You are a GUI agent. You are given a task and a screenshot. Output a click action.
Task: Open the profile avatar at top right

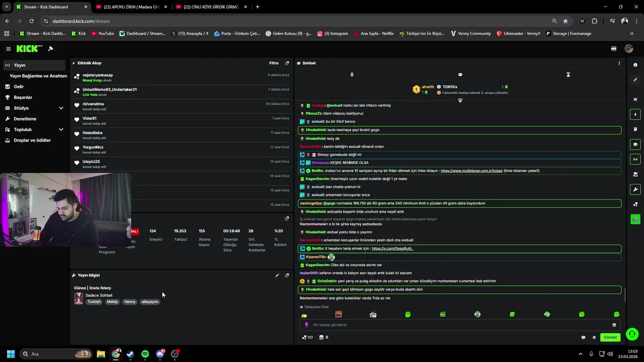tap(628, 49)
